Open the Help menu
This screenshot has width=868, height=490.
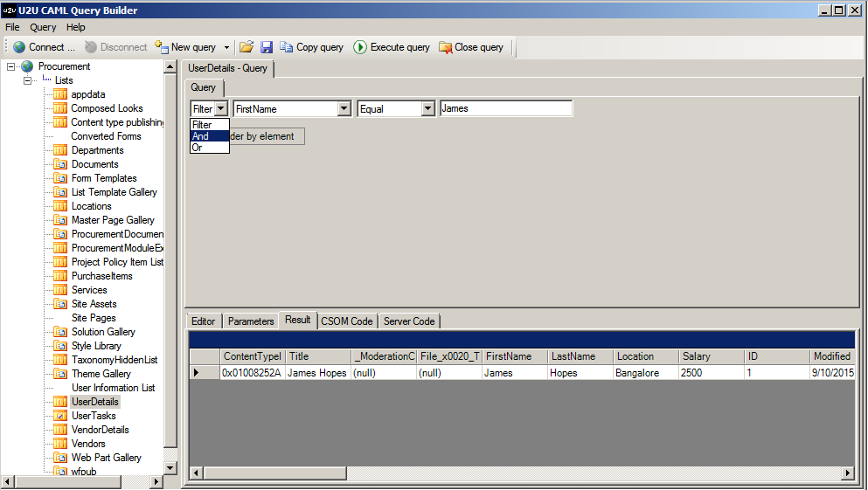pyautogui.click(x=75, y=27)
